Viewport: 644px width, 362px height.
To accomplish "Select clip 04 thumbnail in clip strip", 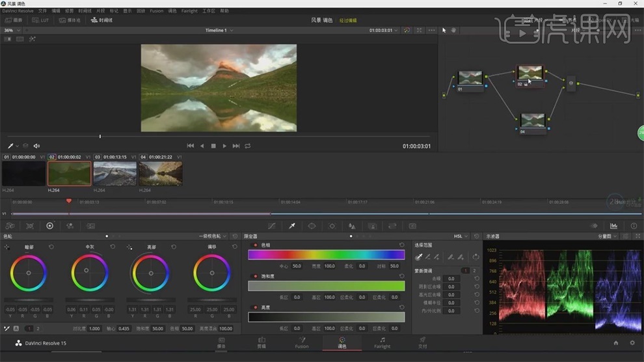I will pos(160,174).
